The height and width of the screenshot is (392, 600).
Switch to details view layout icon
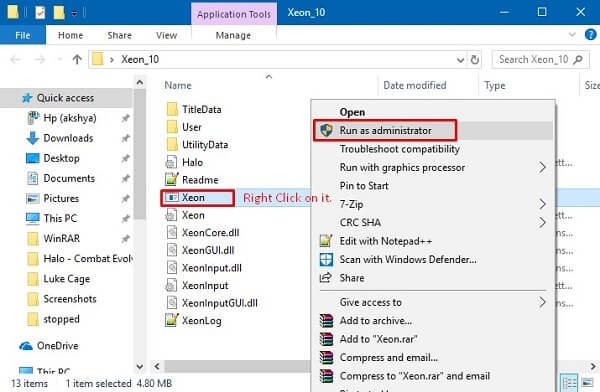click(x=569, y=383)
